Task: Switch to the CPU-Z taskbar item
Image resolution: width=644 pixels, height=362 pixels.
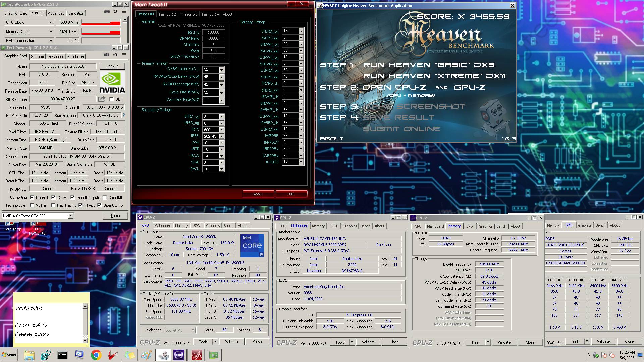Action: [x=179, y=355]
